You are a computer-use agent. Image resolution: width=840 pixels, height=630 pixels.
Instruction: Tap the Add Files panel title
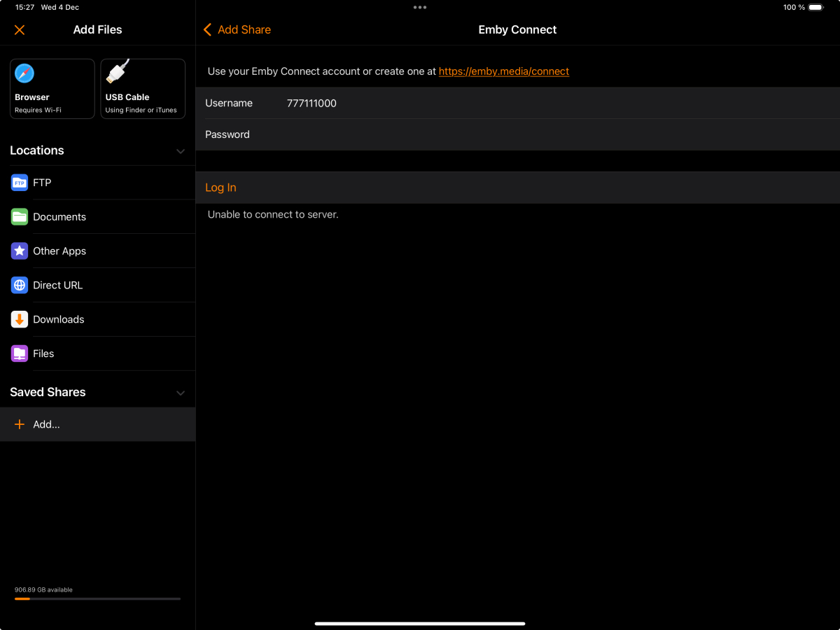98,29
